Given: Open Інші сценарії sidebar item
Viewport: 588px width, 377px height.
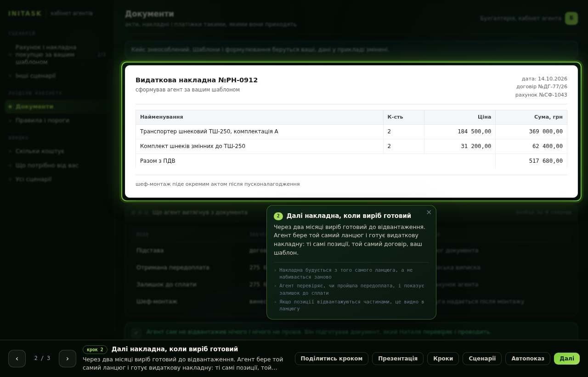Looking at the screenshot, I should pyautogui.click(x=57, y=76).
